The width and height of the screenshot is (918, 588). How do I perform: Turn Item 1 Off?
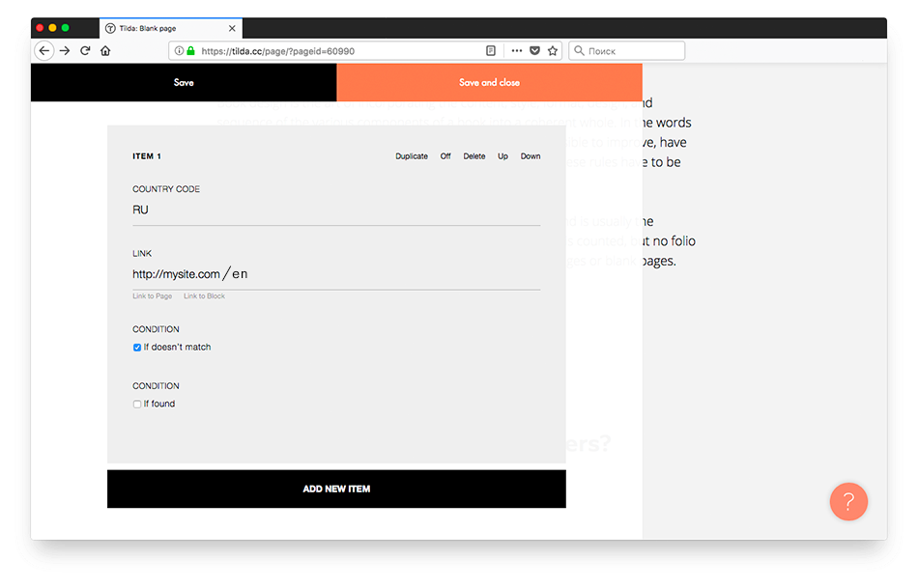(445, 156)
